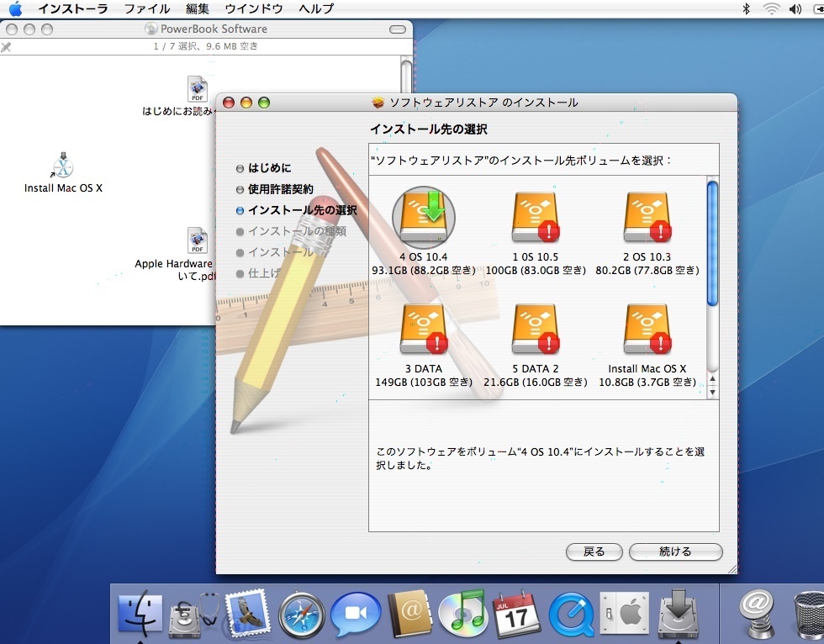Launch Disk Utility from the Dock

tap(193, 615)
